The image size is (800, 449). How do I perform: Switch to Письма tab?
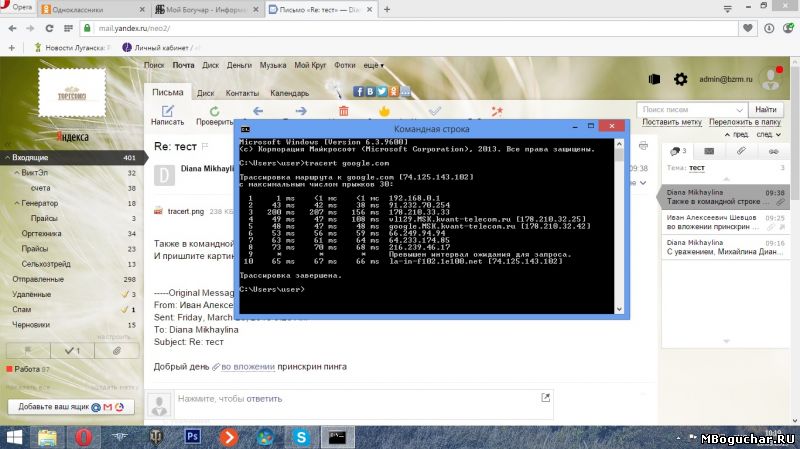pos(167,92)
